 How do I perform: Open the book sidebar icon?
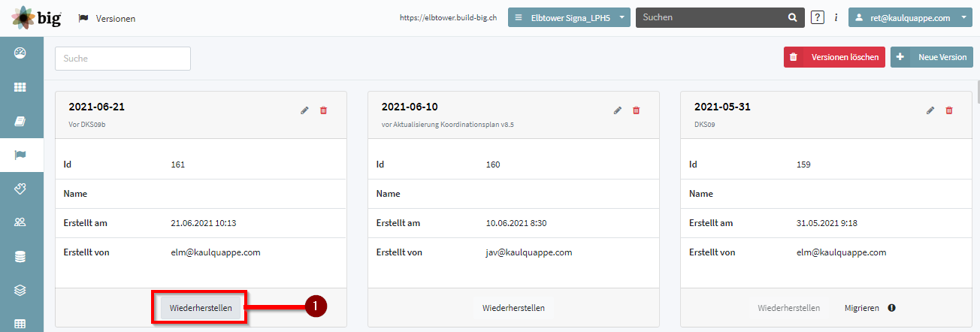pos(21,121)
